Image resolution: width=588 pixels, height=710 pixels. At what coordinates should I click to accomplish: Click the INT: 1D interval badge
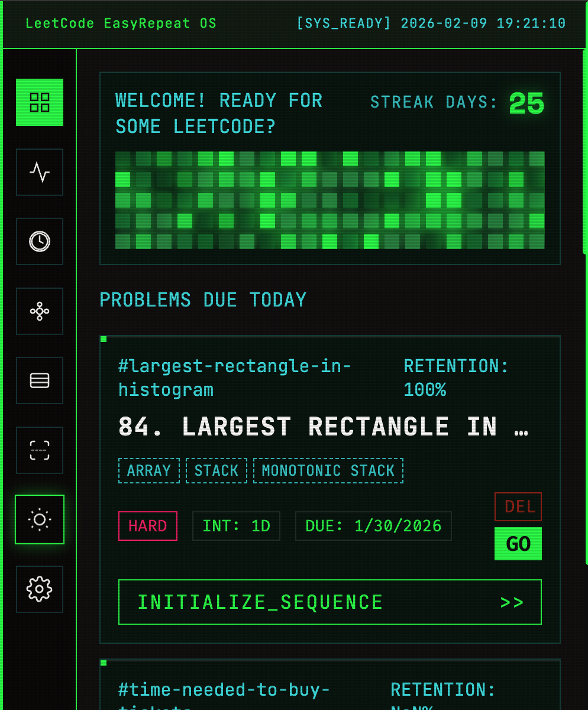tap(236, 526)
